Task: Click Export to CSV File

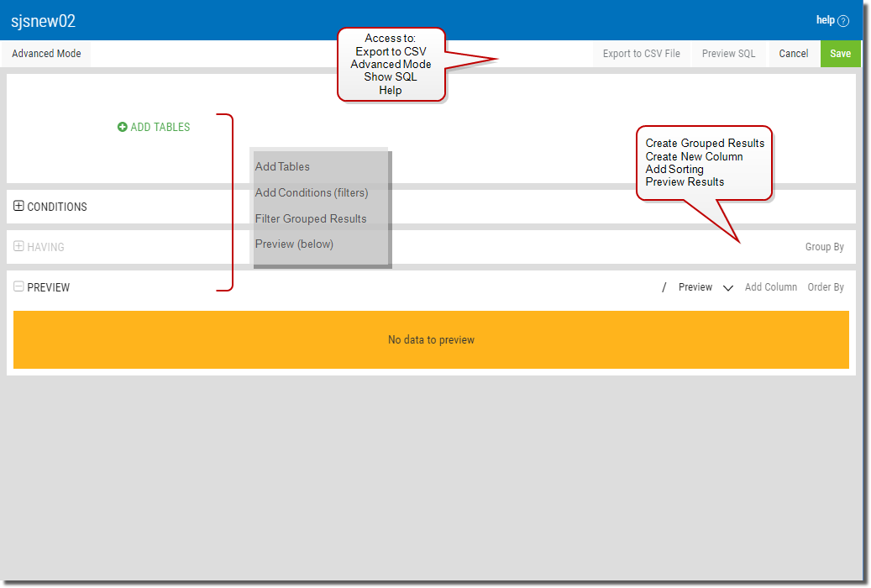Action: (642, 54)
